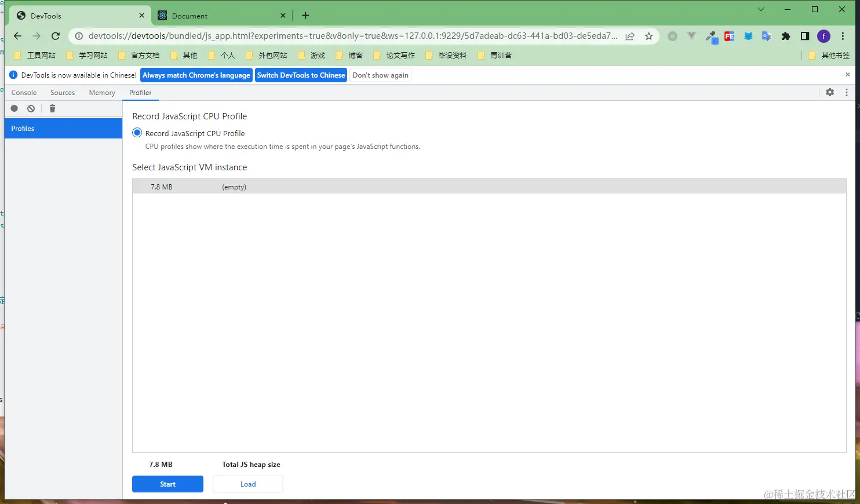Click Switch DevTools to Chinese
This screenshot has height=504, width=860.
click(301, 75)
